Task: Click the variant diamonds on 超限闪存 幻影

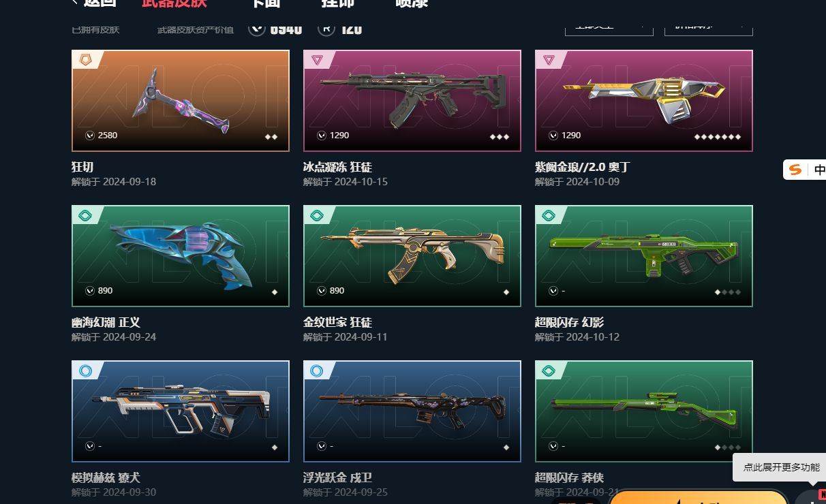Action: pos(728,292)
